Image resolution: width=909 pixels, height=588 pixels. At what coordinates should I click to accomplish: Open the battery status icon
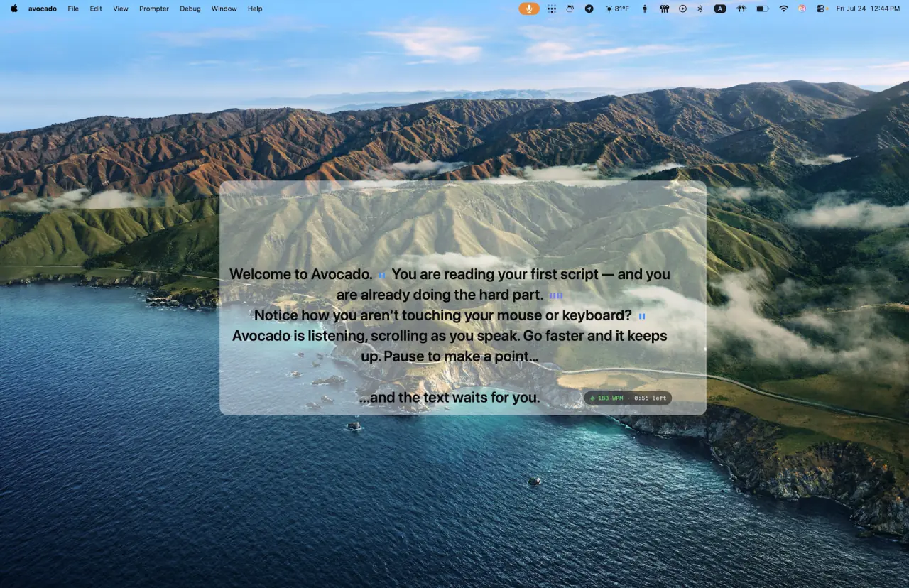(762, 9)
